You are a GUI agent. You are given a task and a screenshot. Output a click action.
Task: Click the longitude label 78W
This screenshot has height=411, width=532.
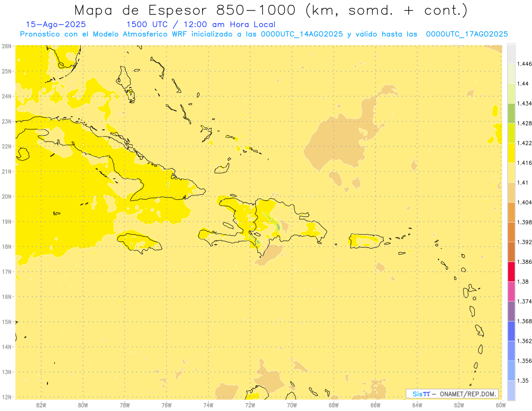[x=125, y=405]
